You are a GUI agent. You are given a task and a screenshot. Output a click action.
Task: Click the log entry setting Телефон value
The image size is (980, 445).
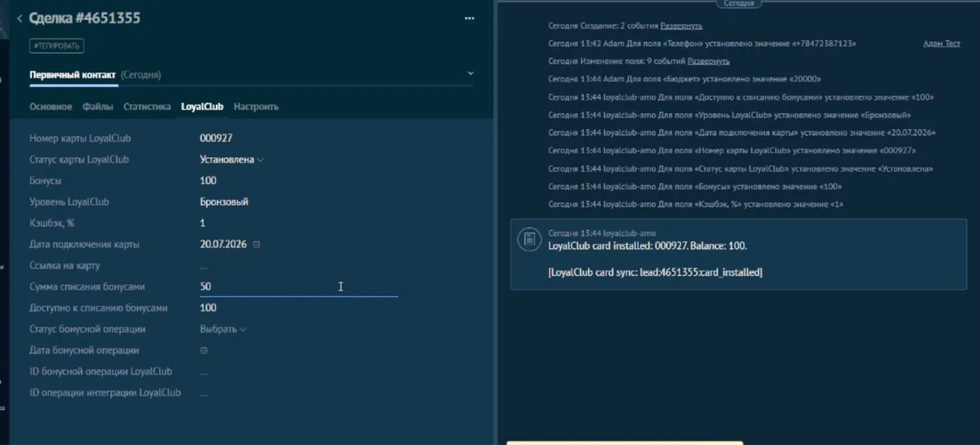click(x=702, y=43)
